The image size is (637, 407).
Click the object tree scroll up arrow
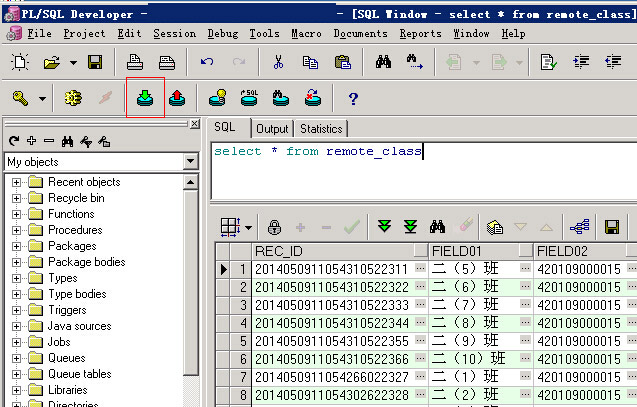190,182
